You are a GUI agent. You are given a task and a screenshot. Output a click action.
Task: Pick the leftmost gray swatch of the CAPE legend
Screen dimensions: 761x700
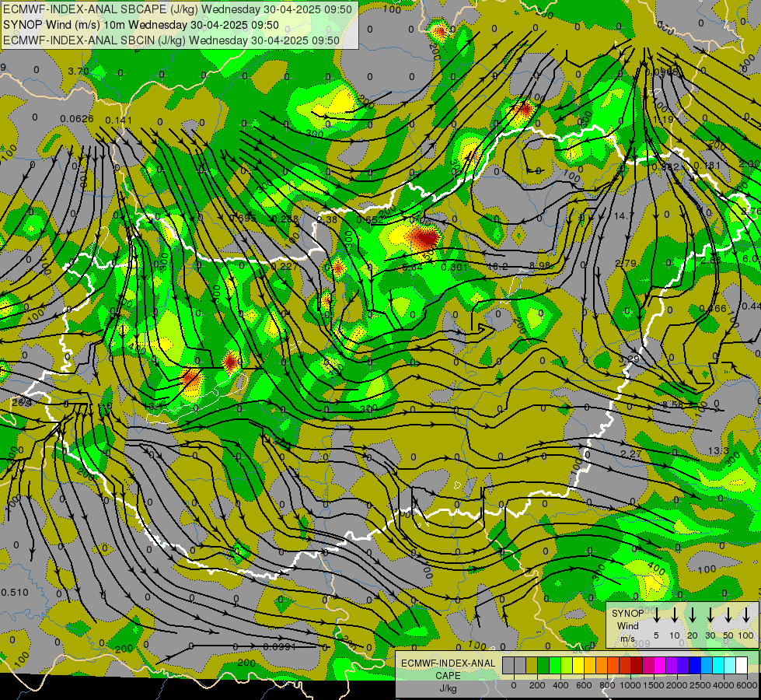[508, 666]
